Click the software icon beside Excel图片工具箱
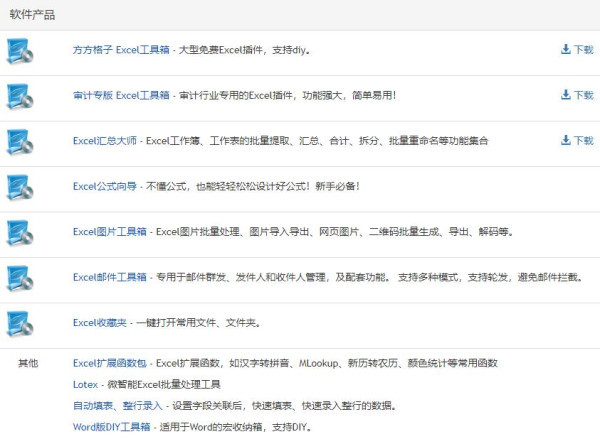 point(20,233)
